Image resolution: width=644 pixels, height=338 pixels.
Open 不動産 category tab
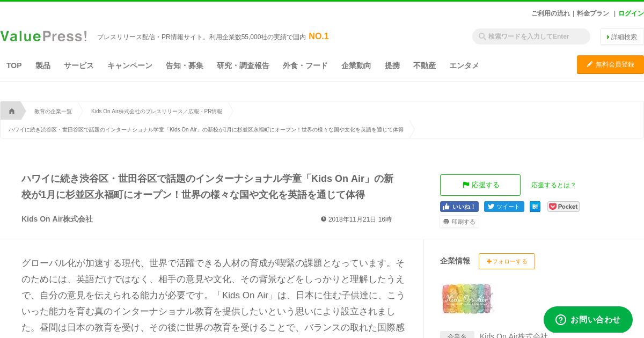(425, 65)
